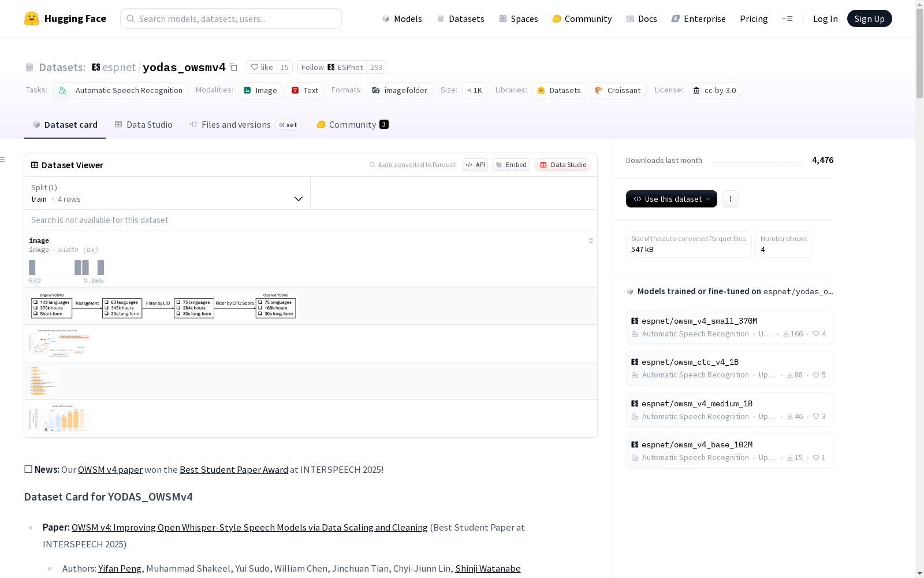Screen dimensions: 924x578
Task: Open the espnet/owsm_v4_base_102M model card
Action: click(729, 451)
